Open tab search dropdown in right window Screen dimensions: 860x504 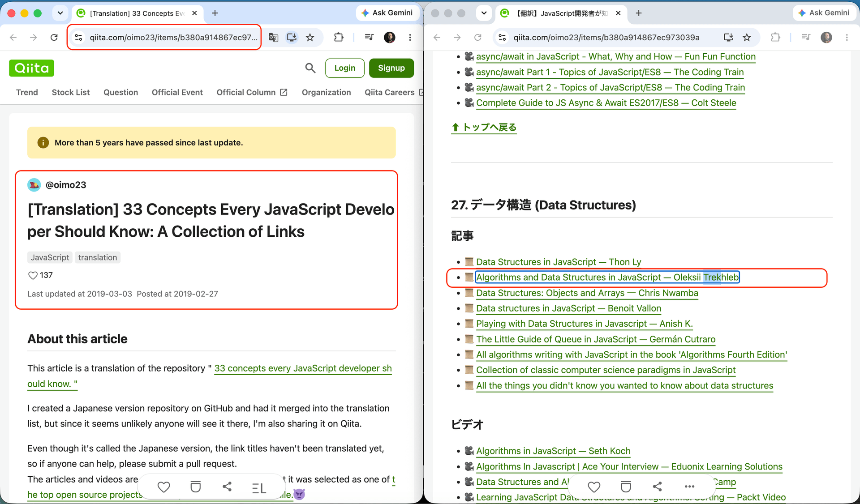pyautogui.click(x=484, y=13)
